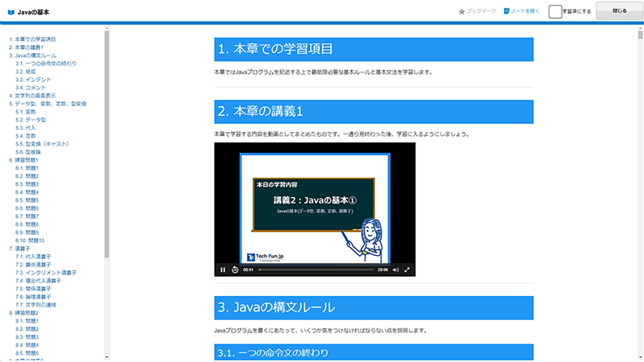Jump to 8. 練習問題2
The height and width of the screenshot is (362, 644).
pyautogui.click(x=24, y=313)
